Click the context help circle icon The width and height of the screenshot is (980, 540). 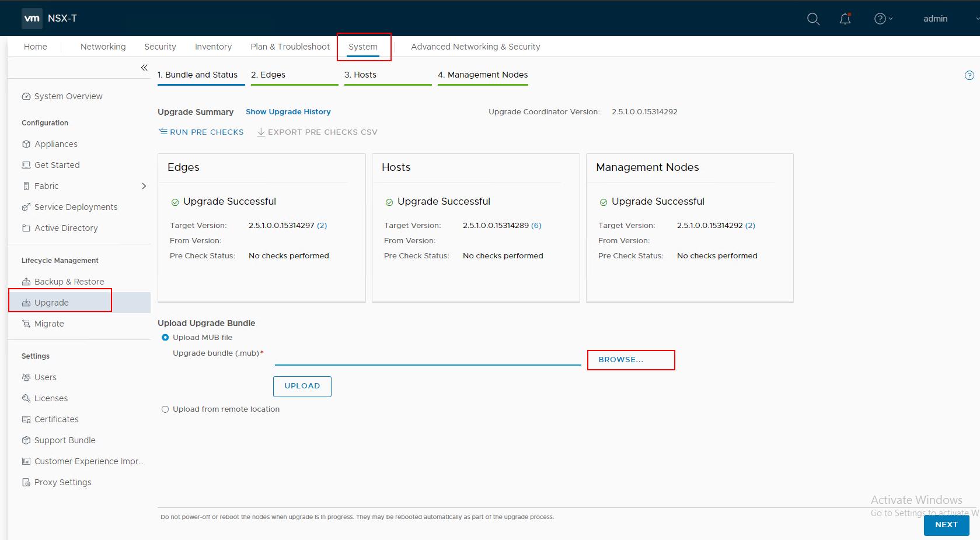[969, 75]
